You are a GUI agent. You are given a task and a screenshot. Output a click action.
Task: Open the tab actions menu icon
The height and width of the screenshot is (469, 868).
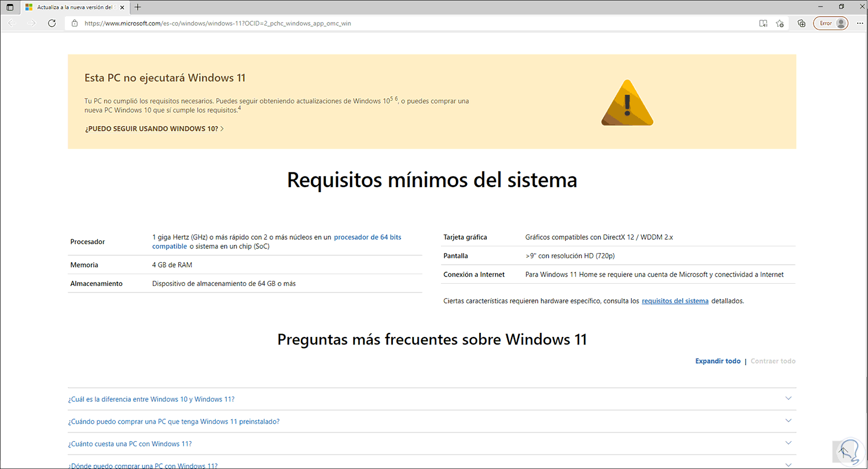pyautogui.click(x=10, y=7)
